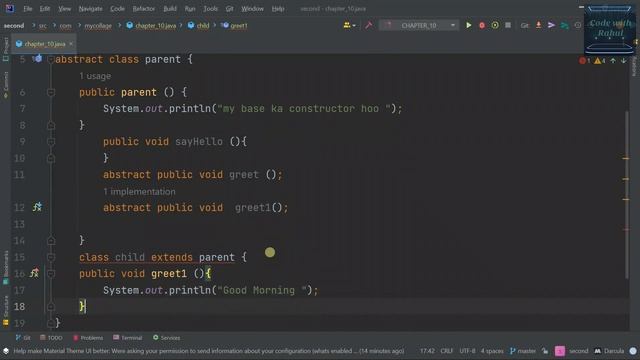
Task: Open the Build menu
Action: (170, 9)
